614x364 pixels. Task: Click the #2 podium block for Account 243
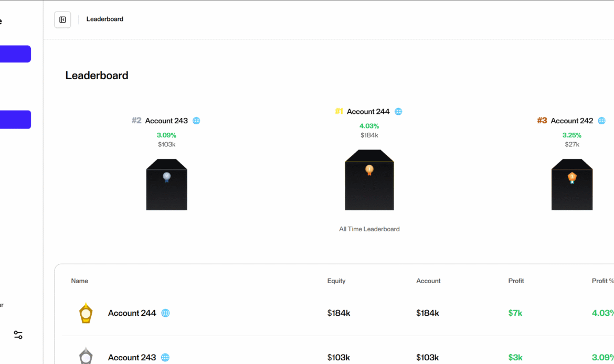pyautogui.click(x=166, y=189)
